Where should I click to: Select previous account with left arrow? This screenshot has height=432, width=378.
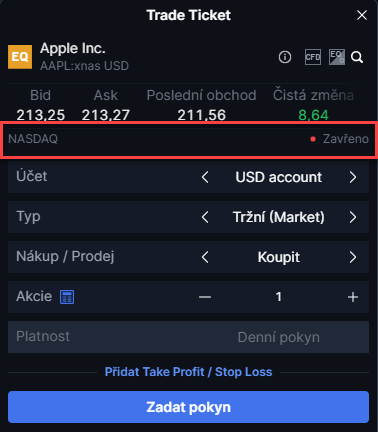(x=205, y=177)
